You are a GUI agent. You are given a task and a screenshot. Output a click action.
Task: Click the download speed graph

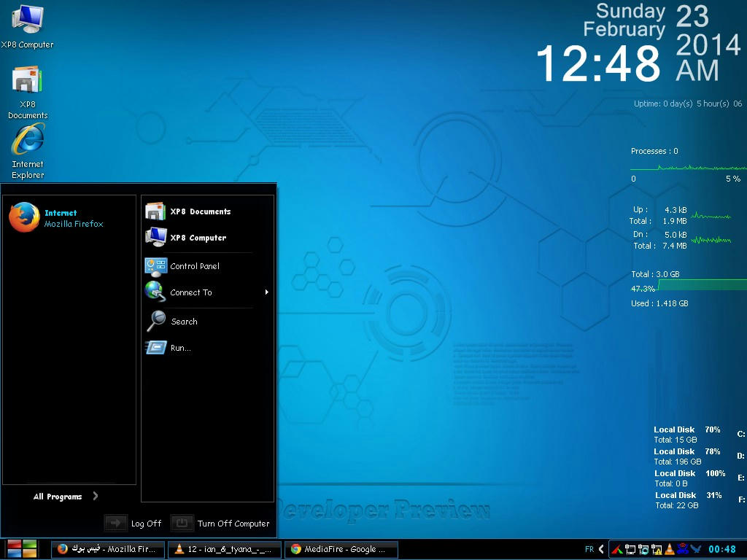click(x=711, y=240)
